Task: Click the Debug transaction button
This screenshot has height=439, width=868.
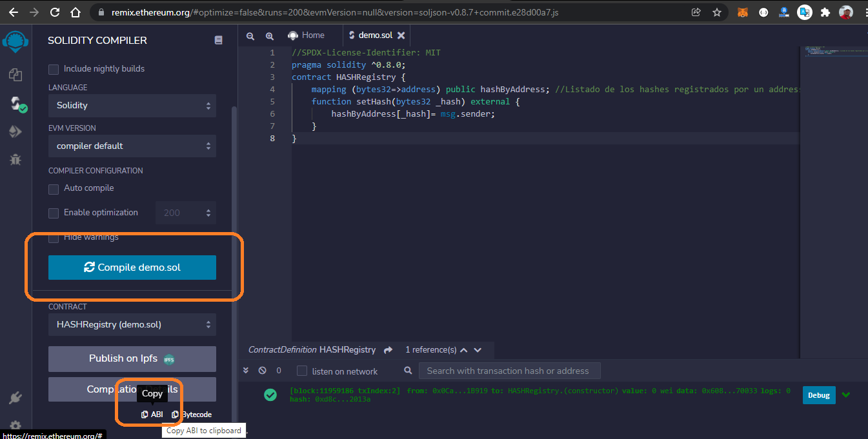Action: [819, 395]
